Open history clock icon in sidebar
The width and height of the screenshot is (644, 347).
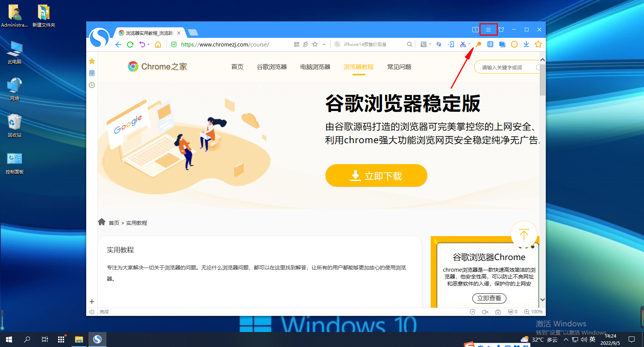point(92,85)
